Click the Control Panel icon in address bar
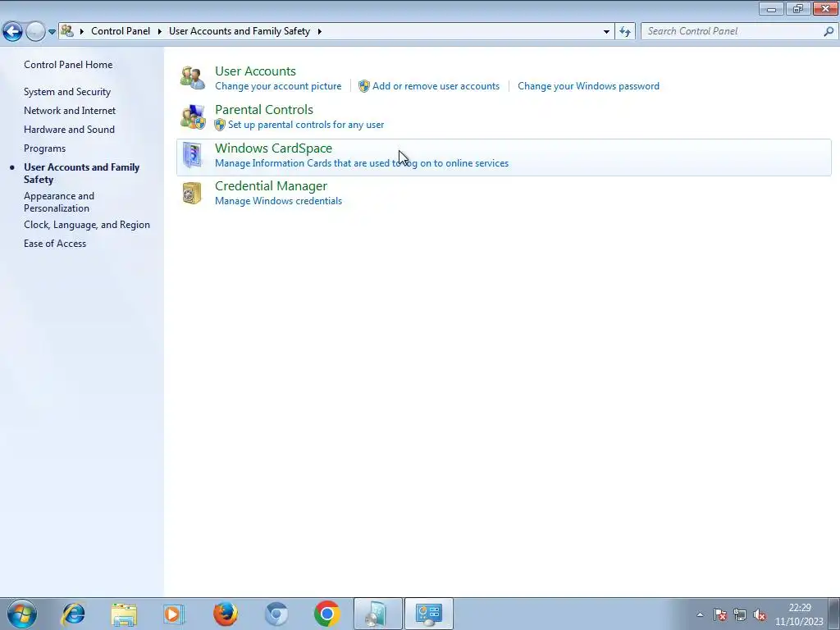This screenshot has height=630, width=840. [x=67, y=31]
